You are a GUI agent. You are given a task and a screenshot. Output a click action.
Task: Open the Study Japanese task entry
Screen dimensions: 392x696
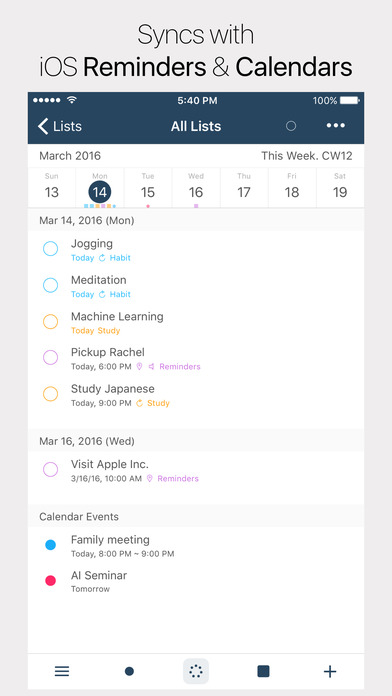[196, 394]
